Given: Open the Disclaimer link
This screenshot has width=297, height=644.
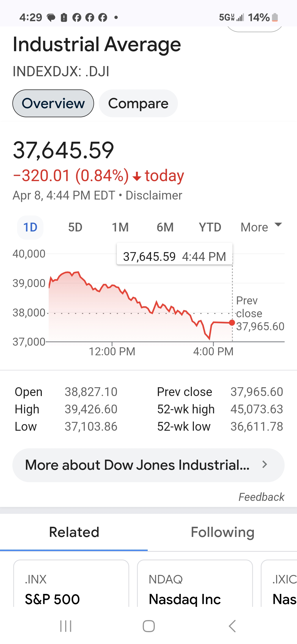Looking at the screenshot, I should pos(154,196).
